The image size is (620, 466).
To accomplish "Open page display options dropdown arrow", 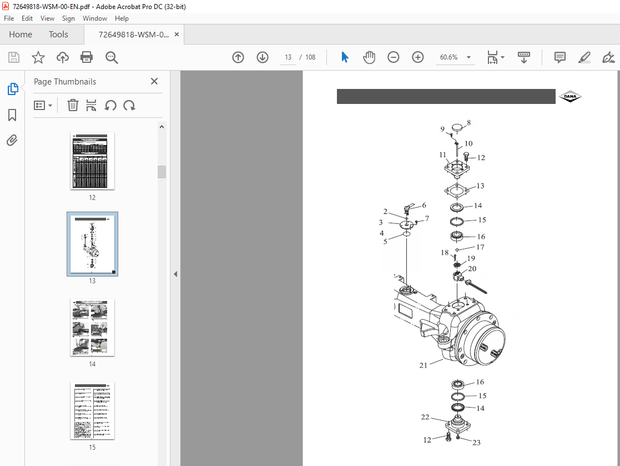I will click(503, 57).
